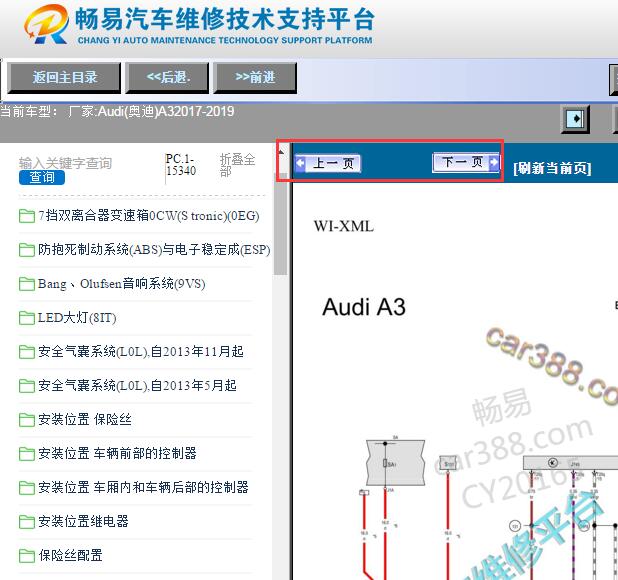Viewport: 618px width, 580px height.
Task: Open folder icon for 车厢内和车辆后部的控制器
Action: pos(26,488)
